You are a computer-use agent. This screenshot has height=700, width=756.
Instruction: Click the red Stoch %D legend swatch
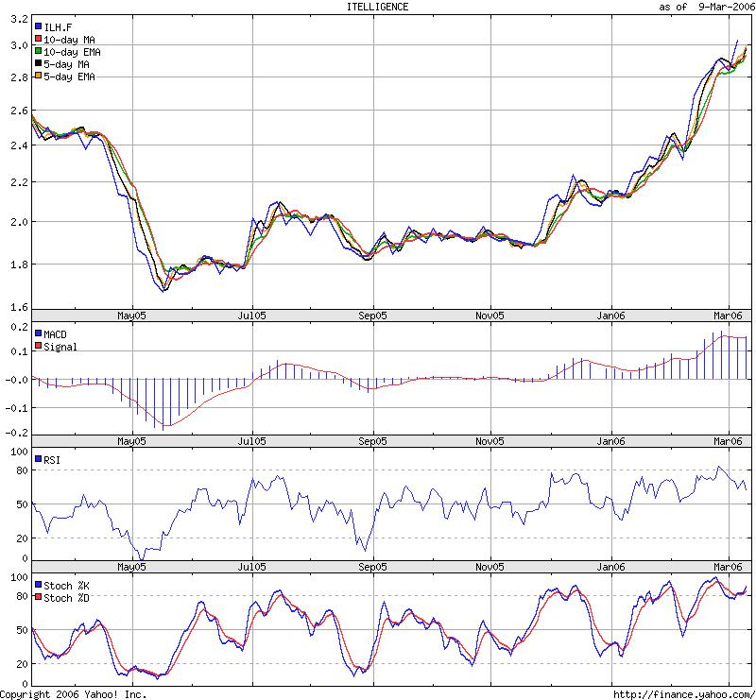[x=37, y=597]
